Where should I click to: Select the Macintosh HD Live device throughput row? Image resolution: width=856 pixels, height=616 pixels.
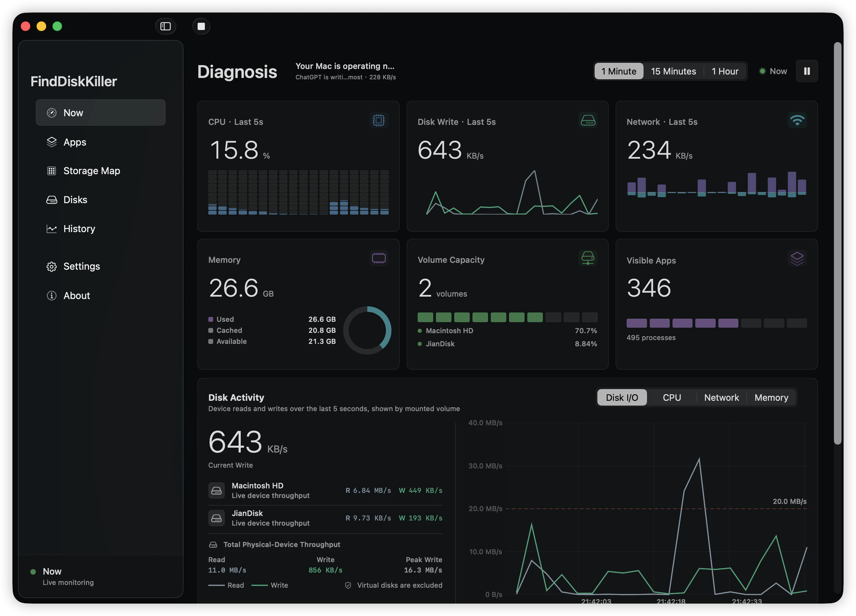[325, 490]
